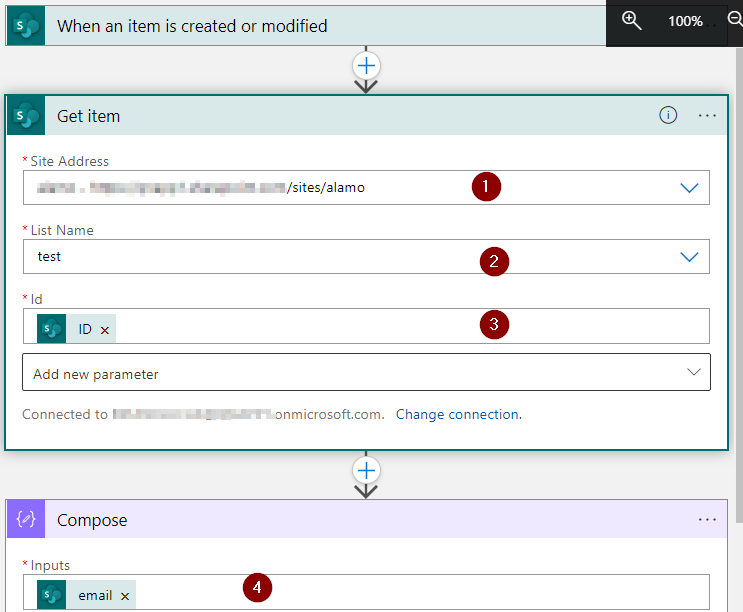Show info for the Get item action
Viewport: 743px width, 612px height.
668,115
